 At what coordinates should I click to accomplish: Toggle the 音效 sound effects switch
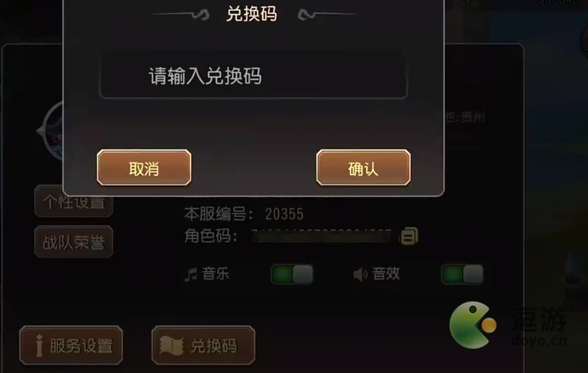[462, 274]
